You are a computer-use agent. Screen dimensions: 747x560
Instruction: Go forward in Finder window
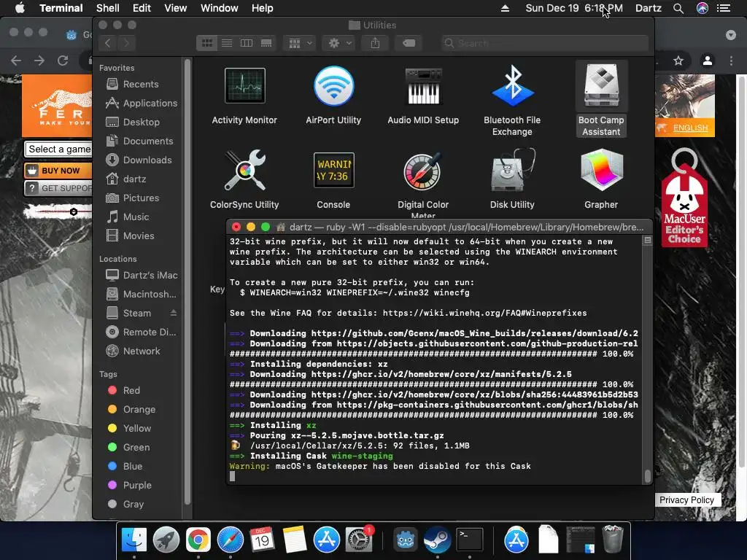click(x=126, y=43)
